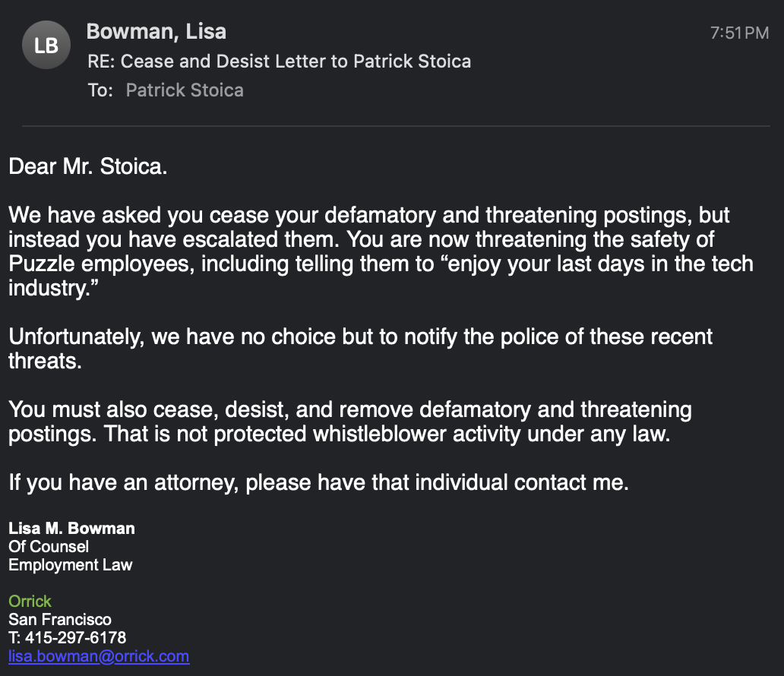This screenshot has width=784, height=676.
Task: Click the Of Counsel title text
Action: (49, 546)
